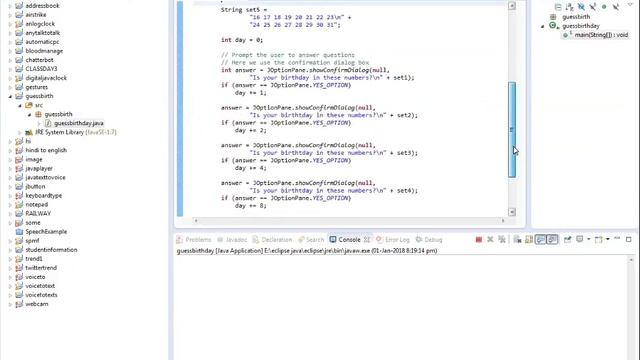Switch to the Problems tab
The image size is (640, 360).
194,240
